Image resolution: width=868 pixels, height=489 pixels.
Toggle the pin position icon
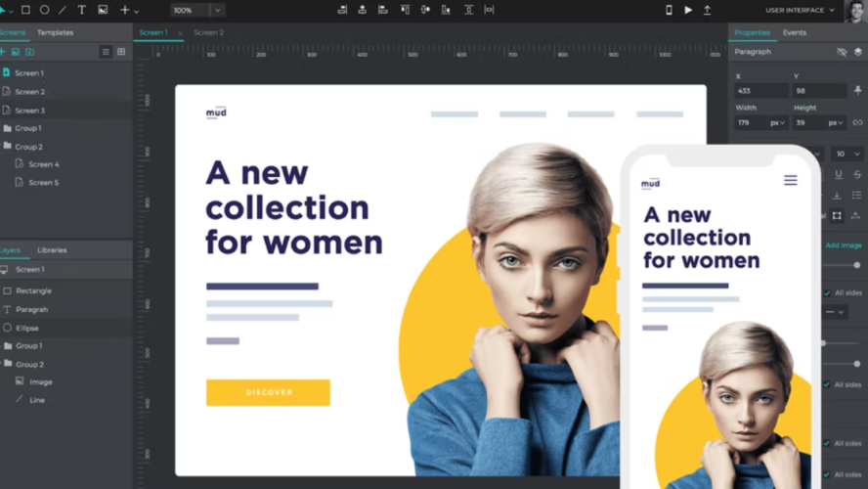click(858, 90)
